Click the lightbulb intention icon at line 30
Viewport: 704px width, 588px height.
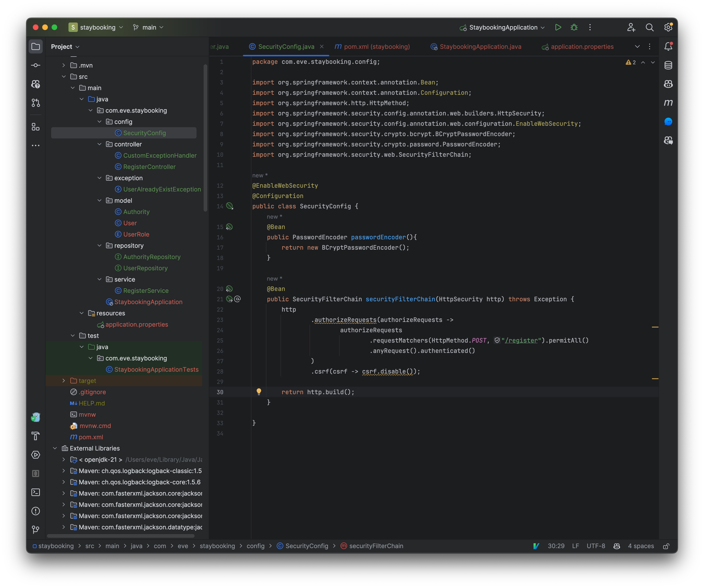point(259,391)
